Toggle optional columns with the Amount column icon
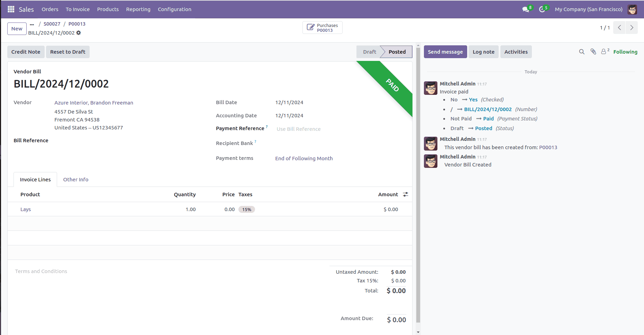 coord(405,194)
